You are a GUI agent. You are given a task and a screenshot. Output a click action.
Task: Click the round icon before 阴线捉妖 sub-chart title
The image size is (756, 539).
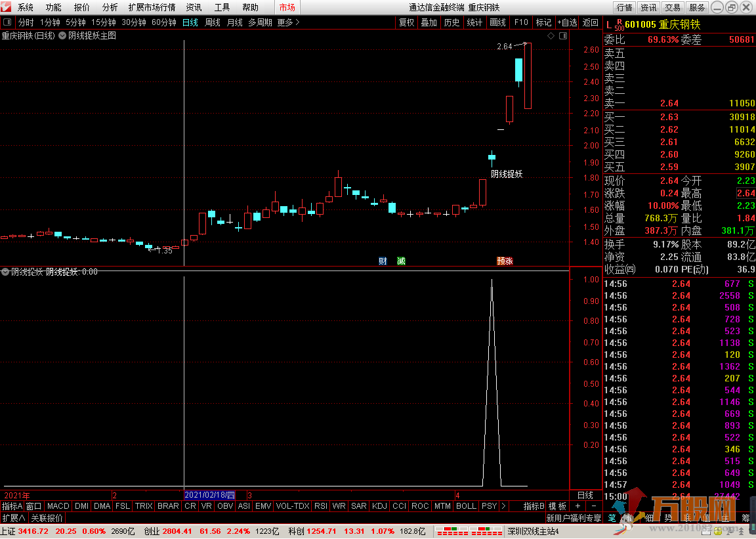pyautogui.click(x=5, y=272)
